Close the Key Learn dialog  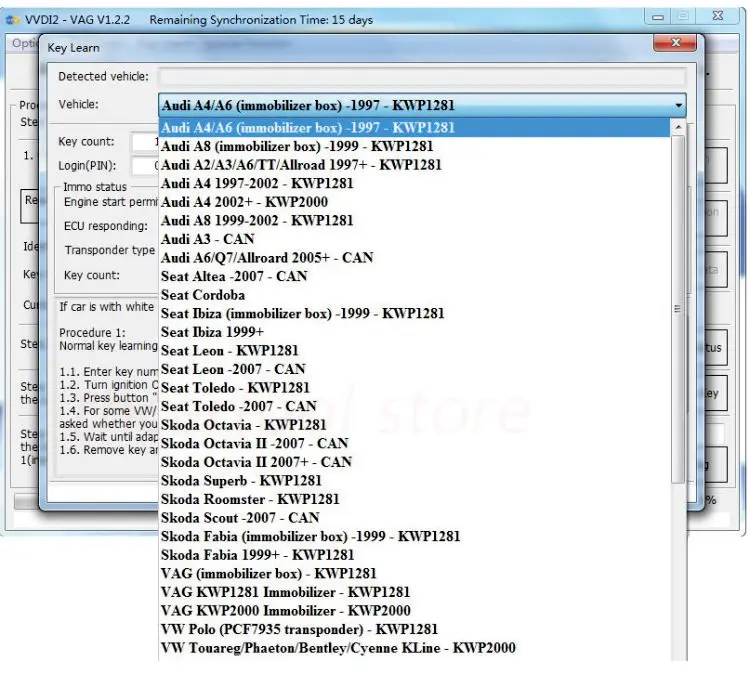point(675,43)
